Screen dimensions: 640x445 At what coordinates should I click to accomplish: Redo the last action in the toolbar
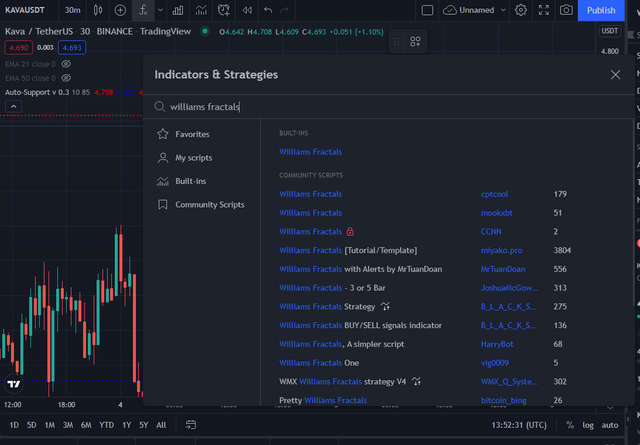click(x=284, y=10)
